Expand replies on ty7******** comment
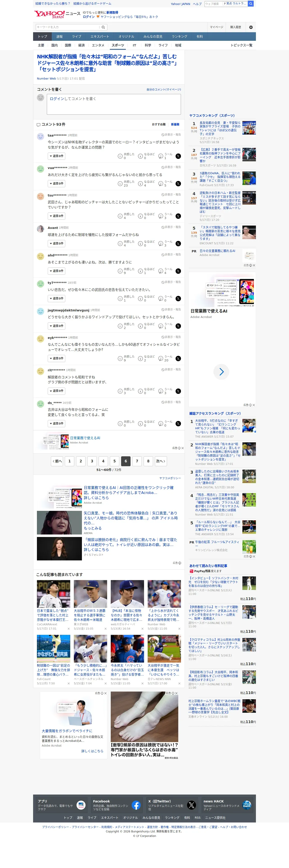 click(56, 299)
